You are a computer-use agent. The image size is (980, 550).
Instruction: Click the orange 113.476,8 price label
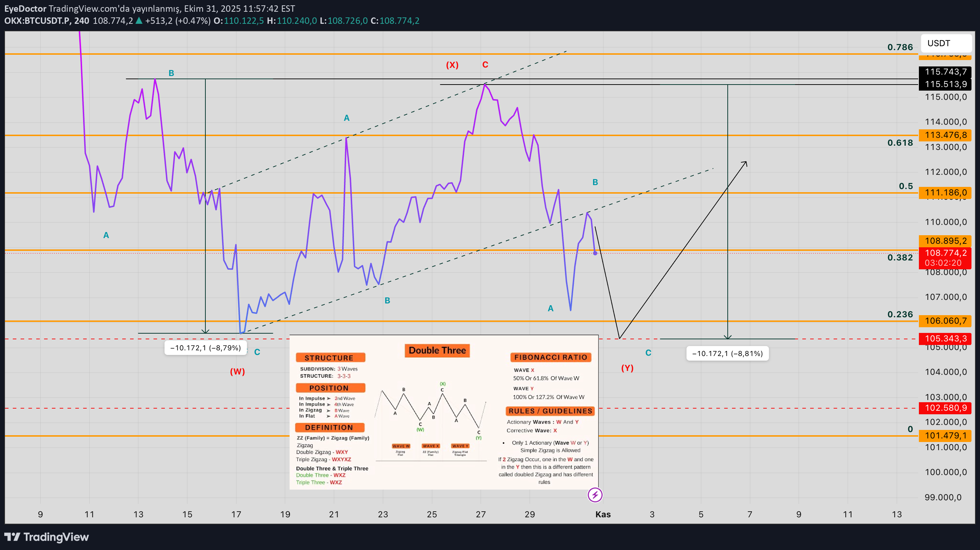pyautogui.click(x=946, y=135)
